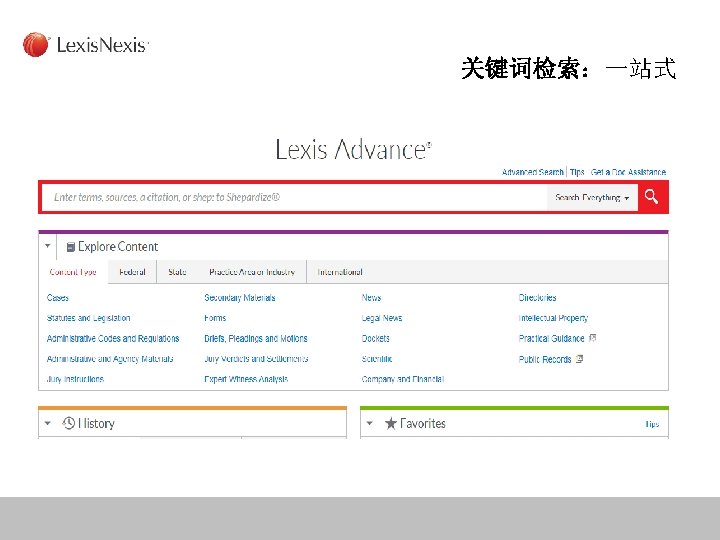Open Administrative and Agency Materials link
The height and width of the screenshot is (540, 720).
tap(110, 359)
